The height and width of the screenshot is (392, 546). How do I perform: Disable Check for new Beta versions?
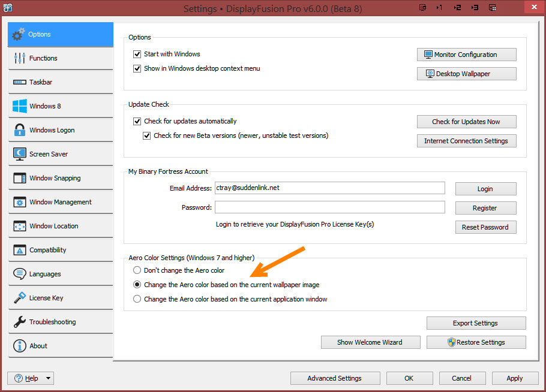click(x=147, y=135)
